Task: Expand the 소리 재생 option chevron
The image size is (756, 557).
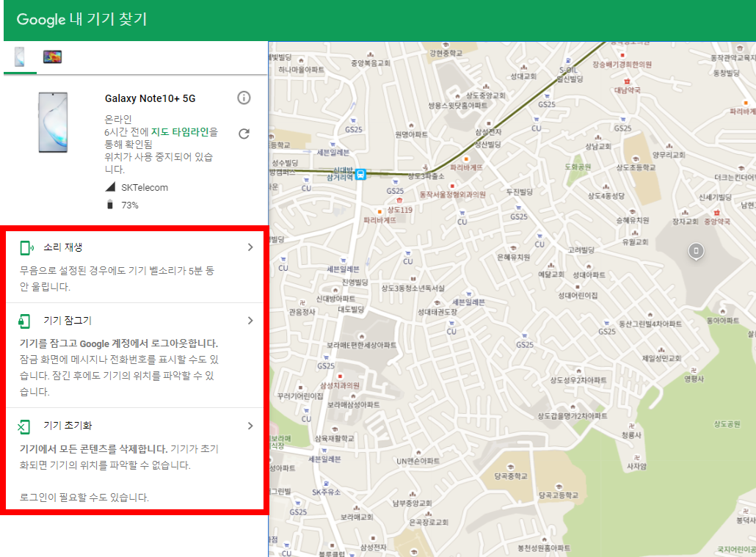Action: tap(250, 247)
